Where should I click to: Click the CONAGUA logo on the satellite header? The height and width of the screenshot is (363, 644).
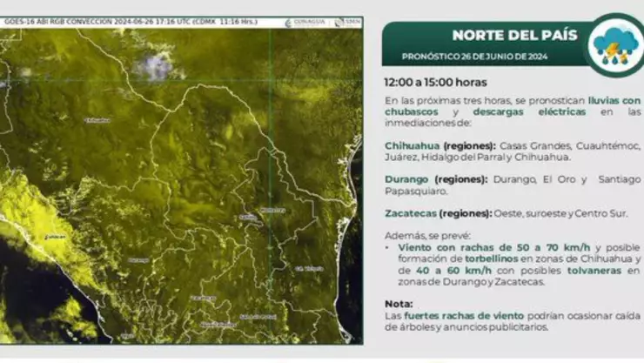[x=308, y=23]
